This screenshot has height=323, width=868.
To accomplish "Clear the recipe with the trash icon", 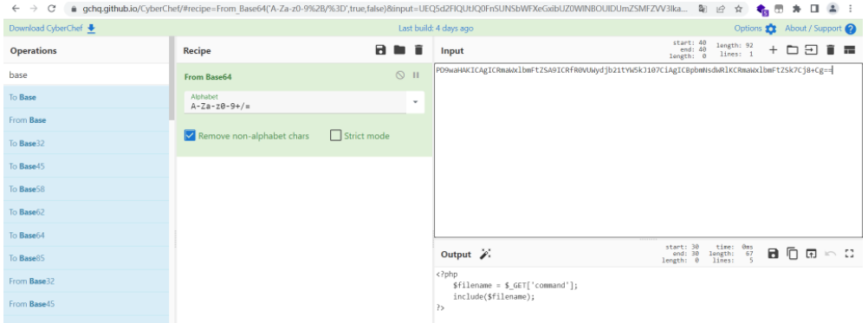I will tap(418, 50).
